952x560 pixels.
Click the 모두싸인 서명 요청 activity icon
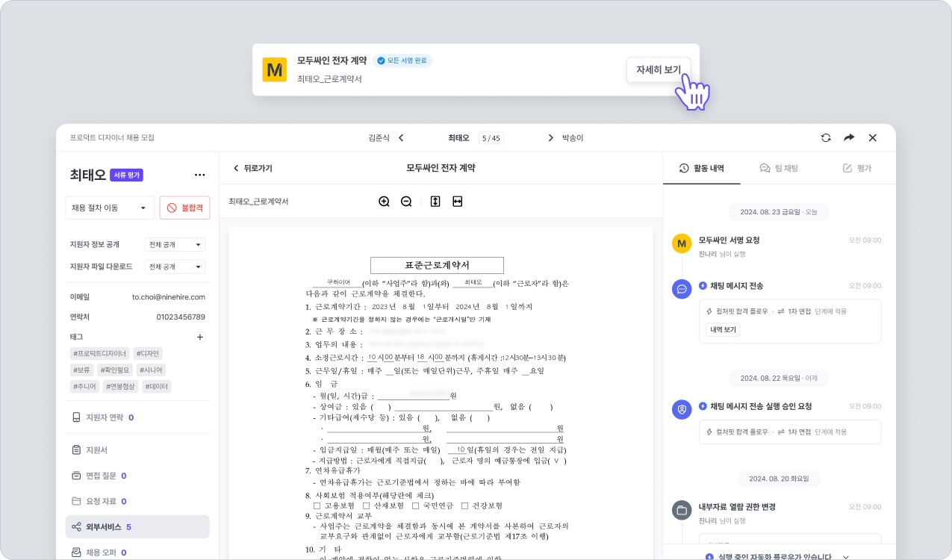click(x=682, y=244)
